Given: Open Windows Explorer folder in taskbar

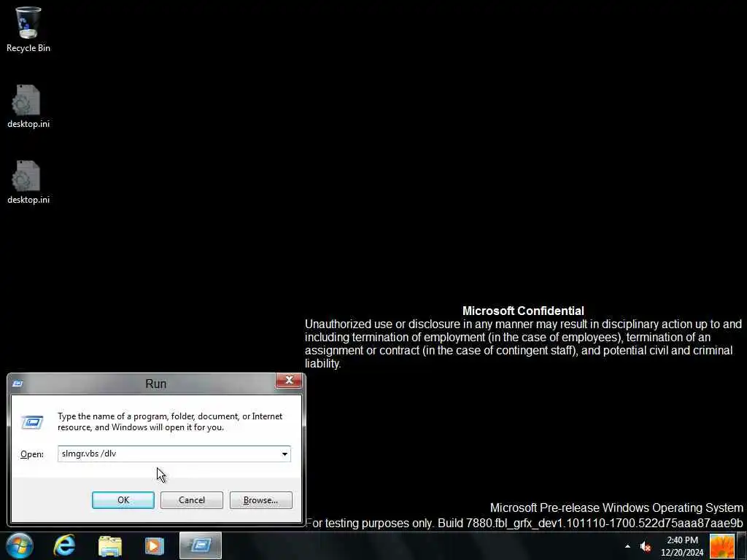Looking at the screenshot, I should pyautogui.click(x=110, y=545).
